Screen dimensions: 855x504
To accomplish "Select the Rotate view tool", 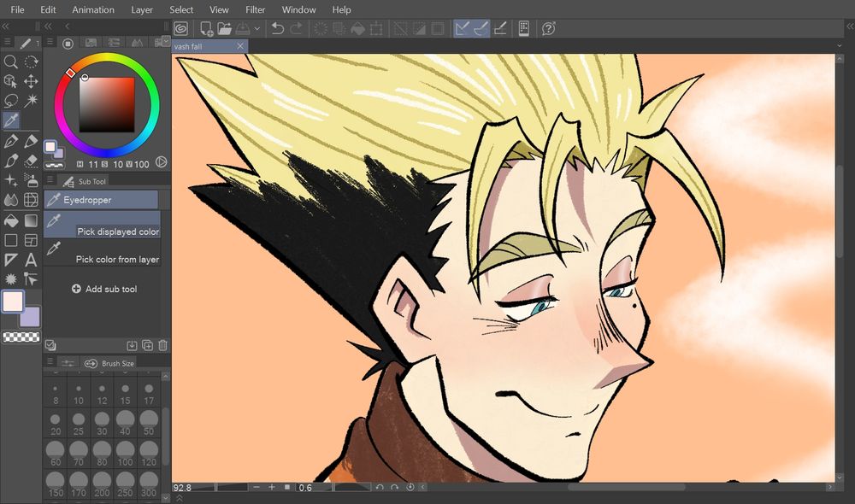I will click(x=31, y=62).
